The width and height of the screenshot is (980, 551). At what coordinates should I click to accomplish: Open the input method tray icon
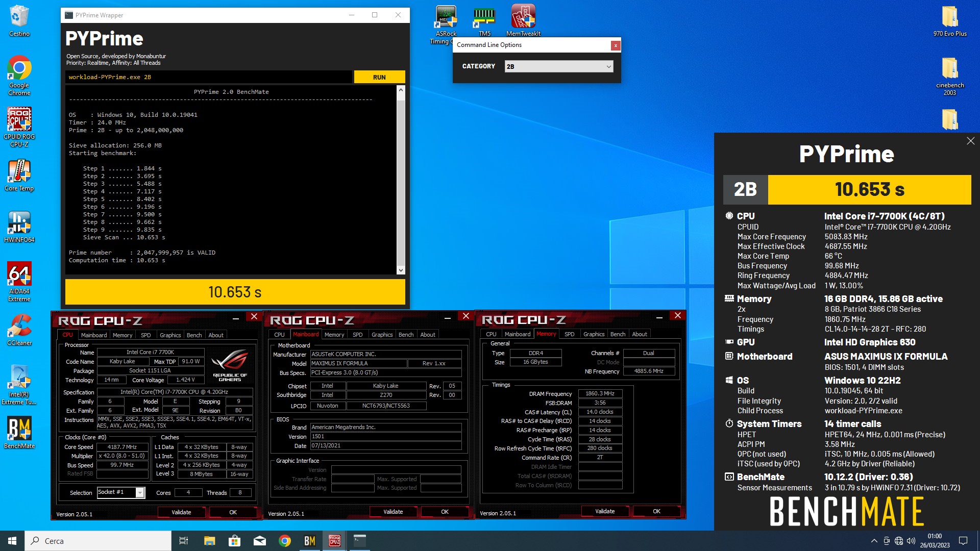point(887,541)
